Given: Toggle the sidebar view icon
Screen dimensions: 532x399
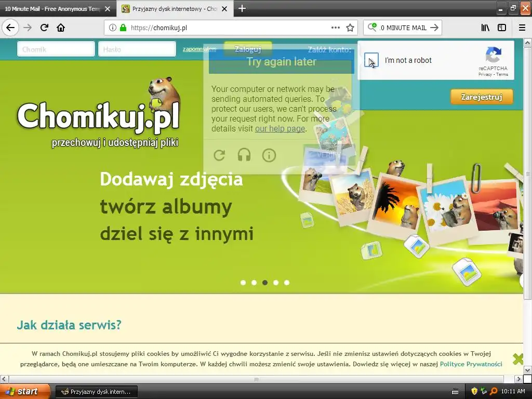Looking at the screenshot, I should click(x=502, y=28).
